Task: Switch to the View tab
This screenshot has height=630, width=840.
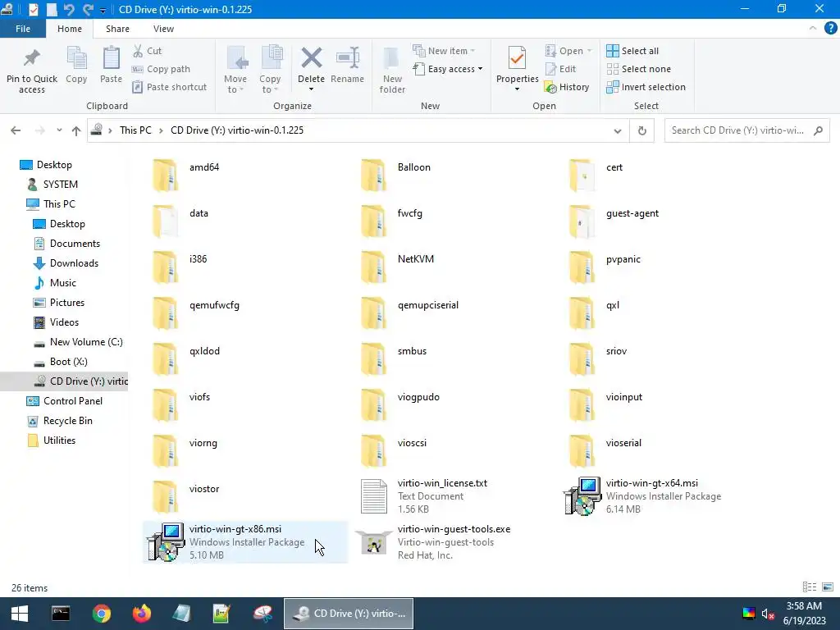Action: coord(163,29)
